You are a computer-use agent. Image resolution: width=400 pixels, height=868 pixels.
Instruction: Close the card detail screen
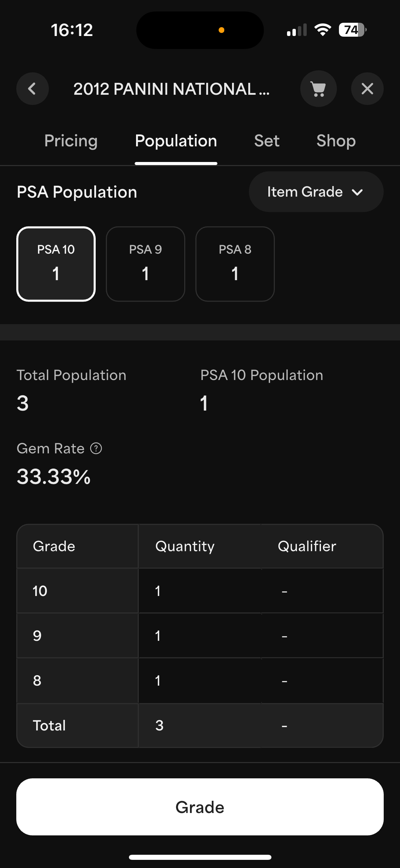pos(367,89)
